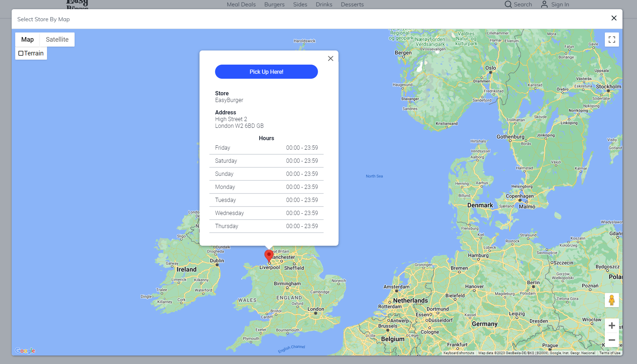Open Terms of Use link
This screenshot has width=637, height=364.
609,353
